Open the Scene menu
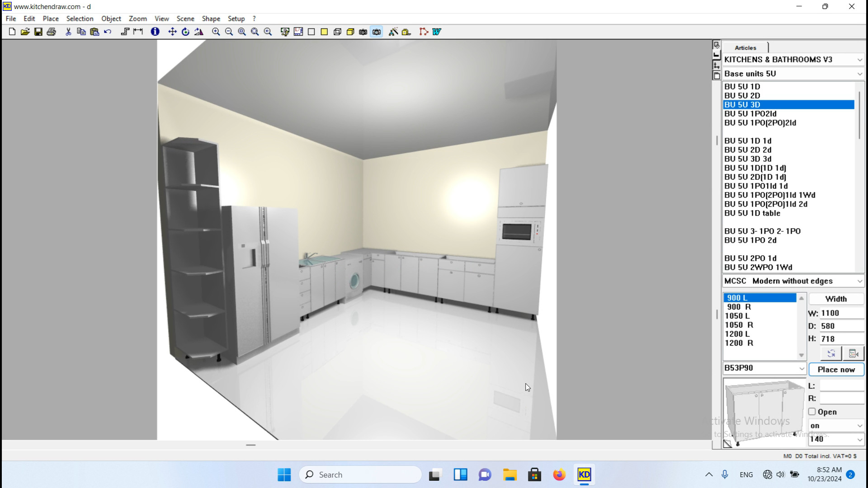Image resolution: width=868 pixels, height=488 pixels. tap(185, 19)
